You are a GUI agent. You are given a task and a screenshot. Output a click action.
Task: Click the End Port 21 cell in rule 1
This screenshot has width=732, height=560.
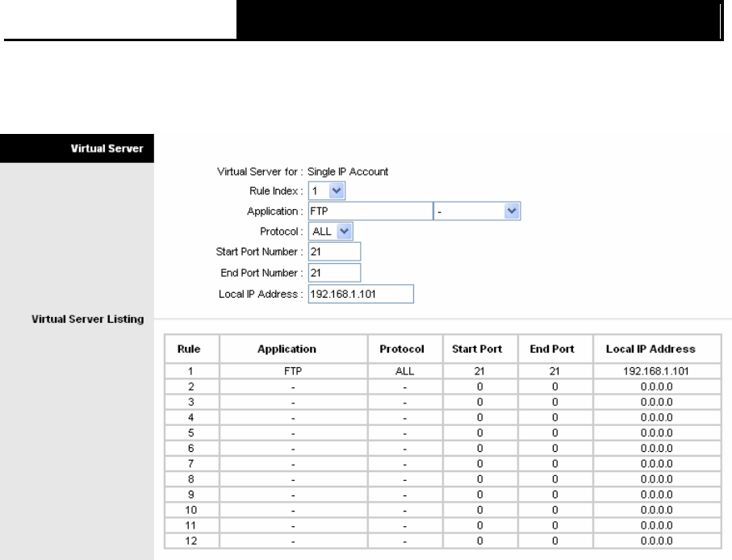pos(554,371)
